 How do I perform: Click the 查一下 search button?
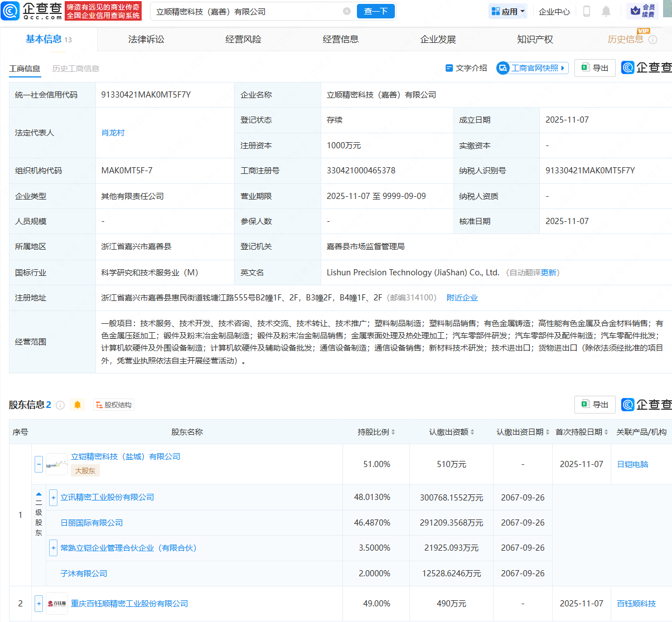click(x=375, y=11)
